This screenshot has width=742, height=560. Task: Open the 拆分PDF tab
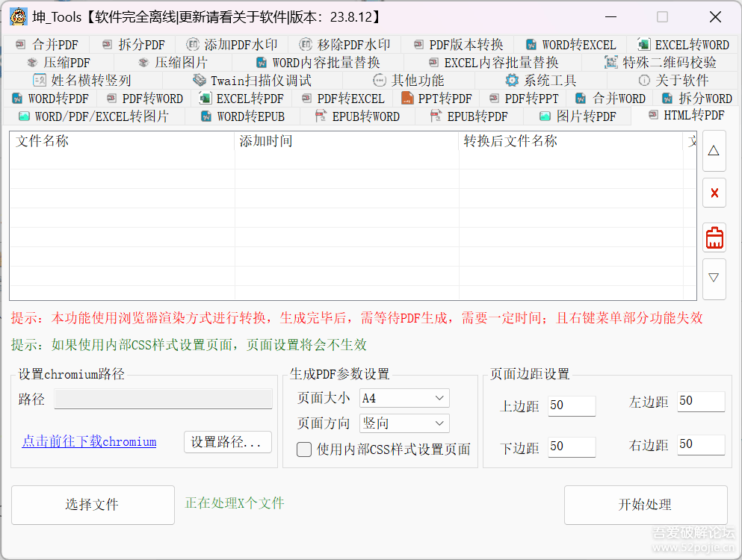click(134, 45)
